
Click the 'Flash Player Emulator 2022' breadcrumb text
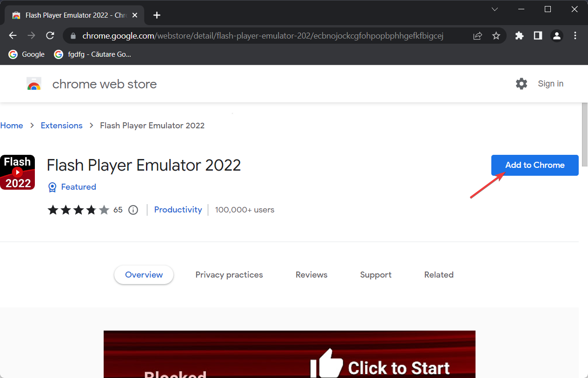point(152,126)
